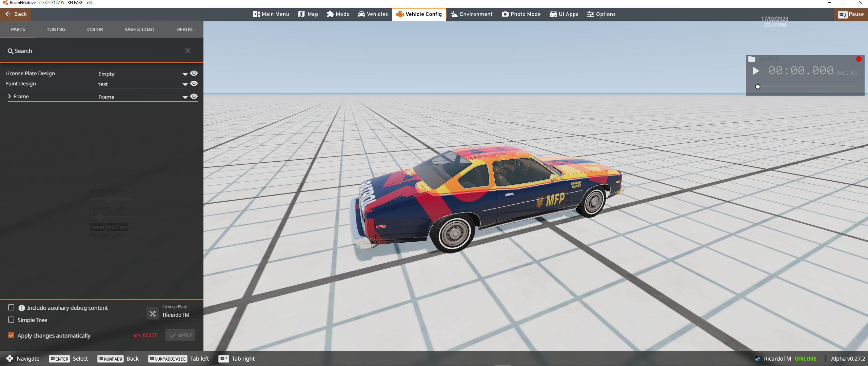Image resolution: width=868 pixels, height=366 pixels.
Task: Click the faded Reset camera button
Action: (97, 227)
